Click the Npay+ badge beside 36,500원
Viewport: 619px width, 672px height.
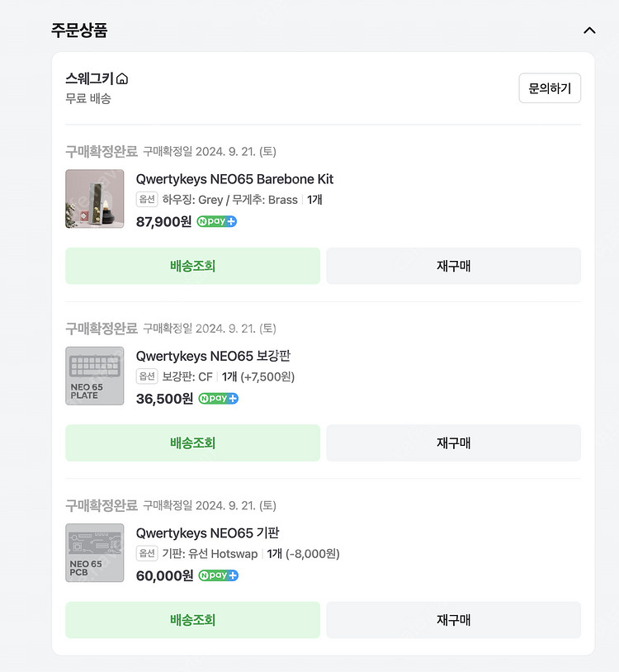point(219,399)
